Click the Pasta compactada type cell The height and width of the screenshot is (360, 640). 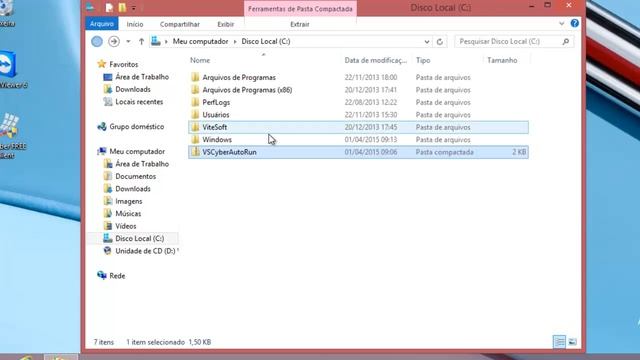point(444,152)
